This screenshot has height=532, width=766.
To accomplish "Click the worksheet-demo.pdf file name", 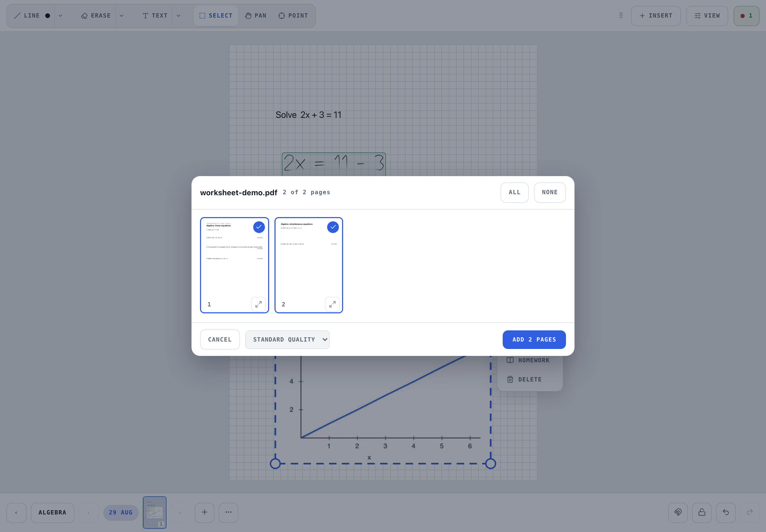I will coord(239,193).
